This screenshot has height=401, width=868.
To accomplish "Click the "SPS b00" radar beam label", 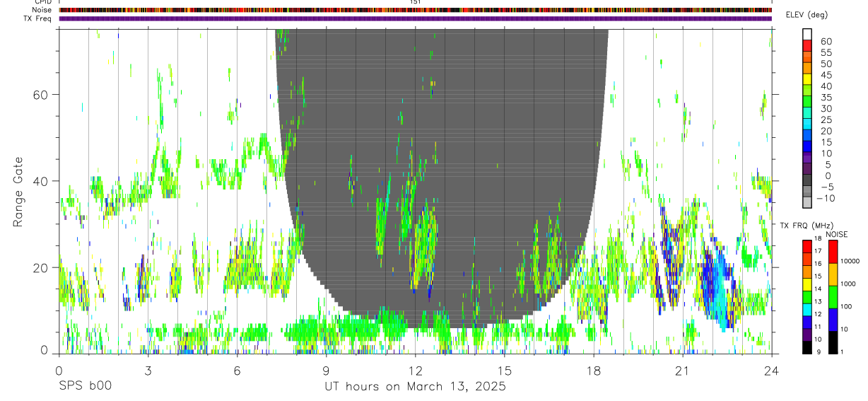I will pos(85,386).
